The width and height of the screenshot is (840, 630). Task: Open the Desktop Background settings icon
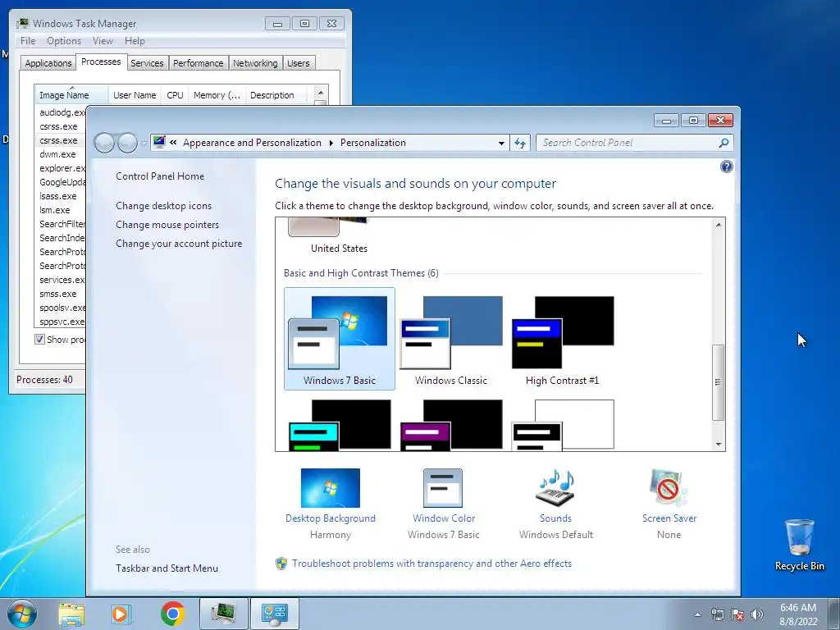coord(330,487)
